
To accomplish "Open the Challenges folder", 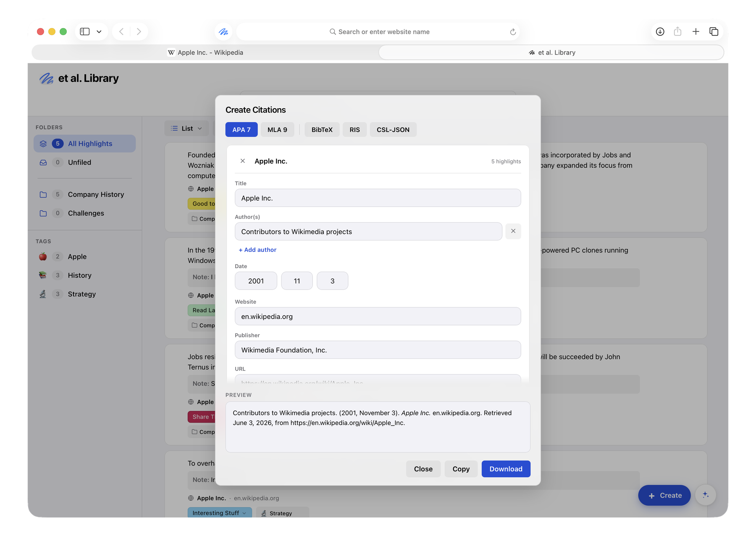I will (84, 213).
